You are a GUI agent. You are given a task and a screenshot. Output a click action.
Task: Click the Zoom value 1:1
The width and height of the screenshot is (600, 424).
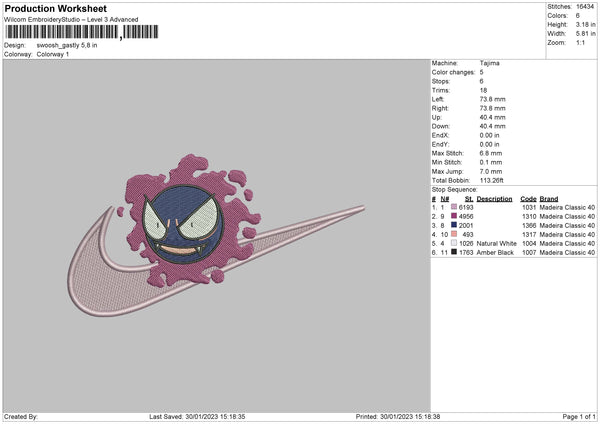coord(580,43)
